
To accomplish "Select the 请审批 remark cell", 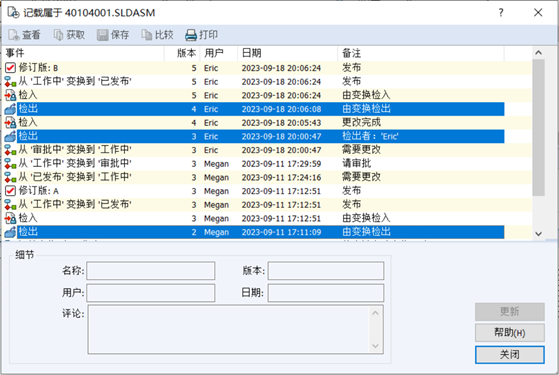I will click(x=357, y=164).
